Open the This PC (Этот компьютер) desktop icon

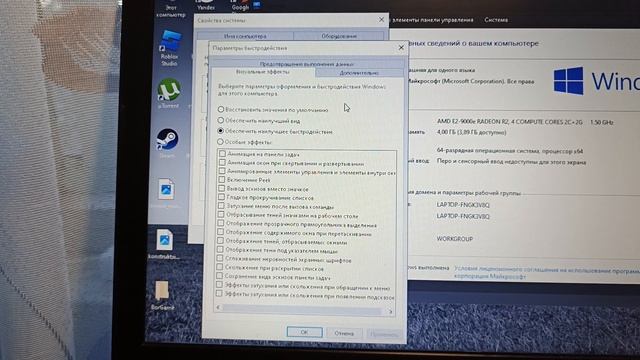[x=171, y=9]
